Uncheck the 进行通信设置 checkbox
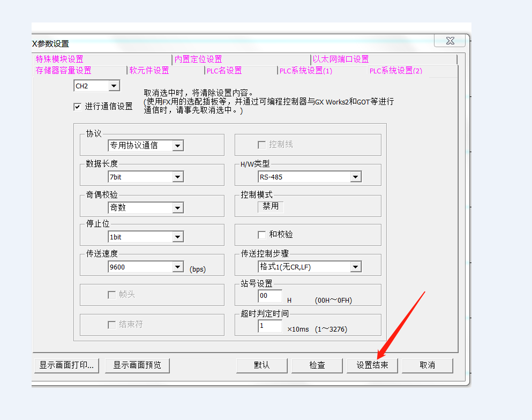The width and height of the screenshot is (532, 420). pos(77,107)
